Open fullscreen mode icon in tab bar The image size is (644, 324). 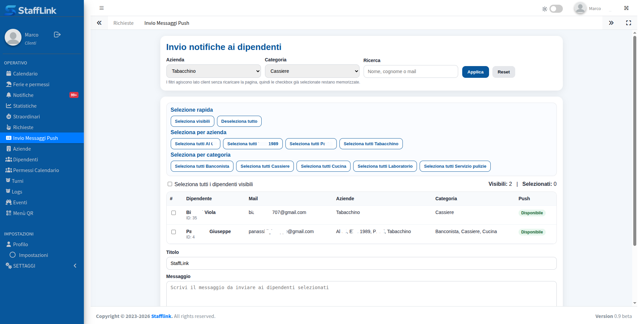pos(629,23)
